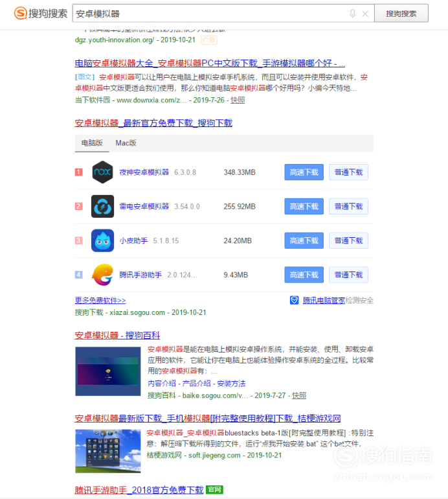The image size is (448, 499).
Task: Click 高速下载 for 夜神安卓模拟器
Action: [304, 172]
